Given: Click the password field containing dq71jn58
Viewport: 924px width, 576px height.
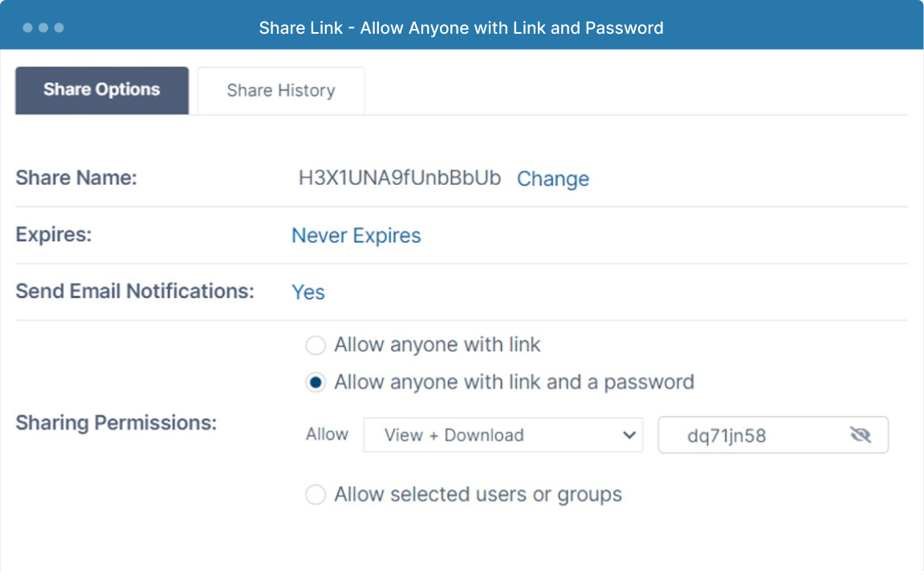Looking at the screenshot, I should tap(772, 435).
